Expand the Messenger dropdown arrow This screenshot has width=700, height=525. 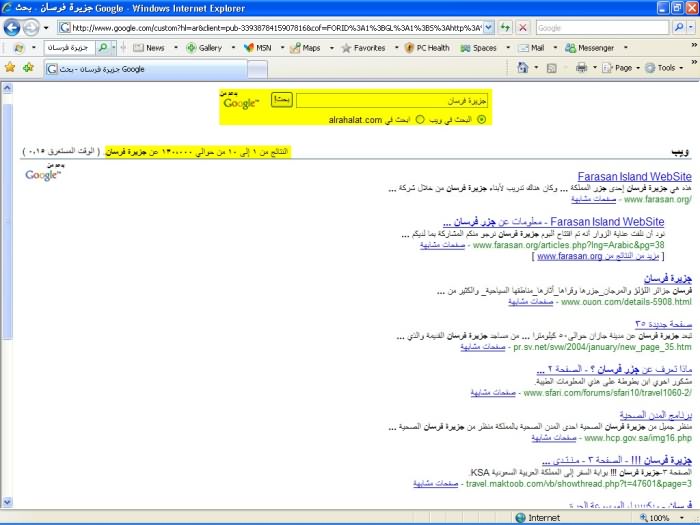point(625,48)
